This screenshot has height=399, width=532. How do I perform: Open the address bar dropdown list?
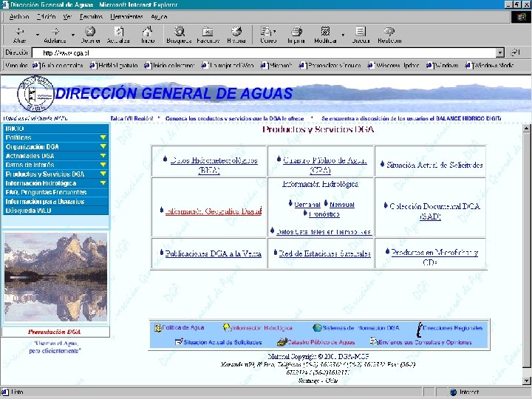coord(500,52)
